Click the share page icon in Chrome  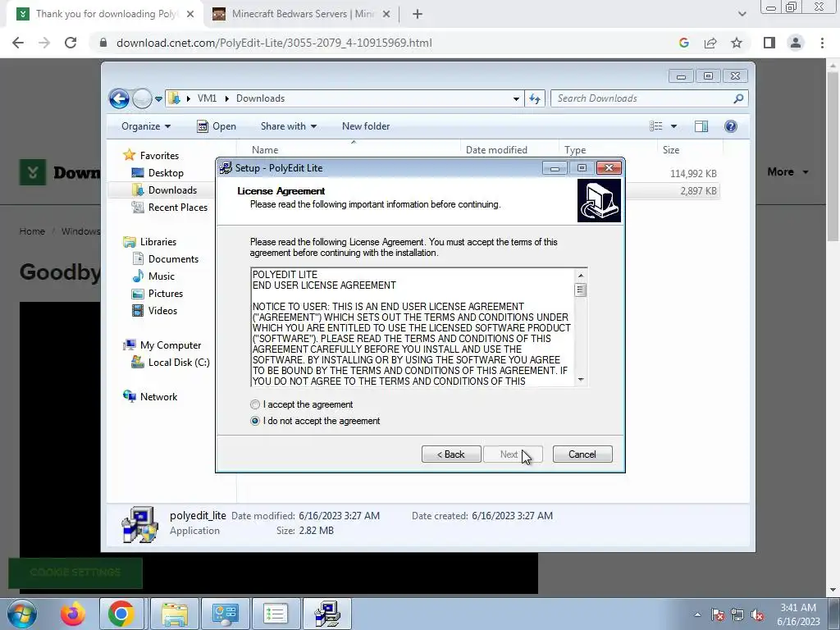710,43
